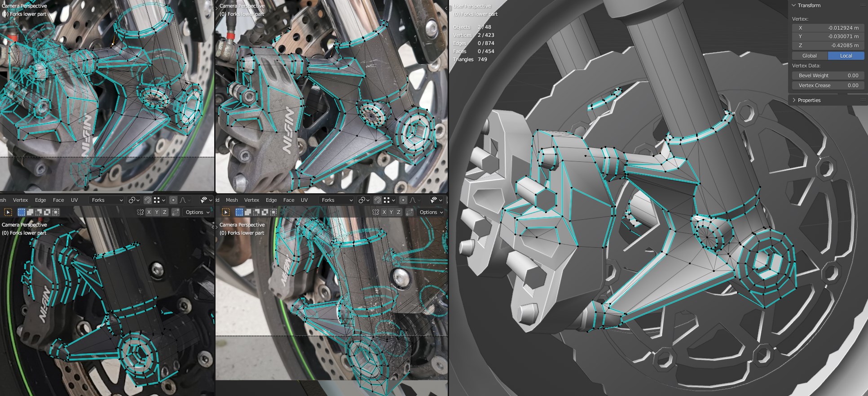Click the Transform panel drag grip dots
The image size is (868, 396).
point(863,5)
